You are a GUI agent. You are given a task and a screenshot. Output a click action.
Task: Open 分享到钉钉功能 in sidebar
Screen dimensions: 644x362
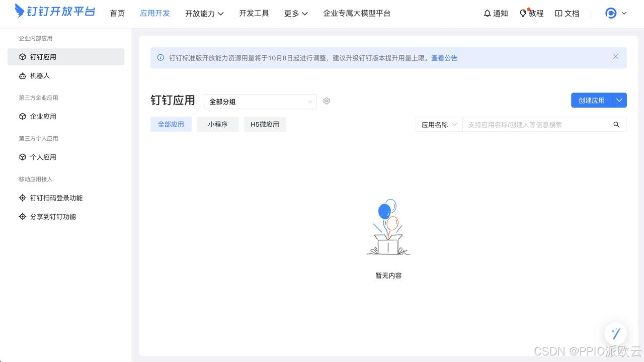coord(66,217)
